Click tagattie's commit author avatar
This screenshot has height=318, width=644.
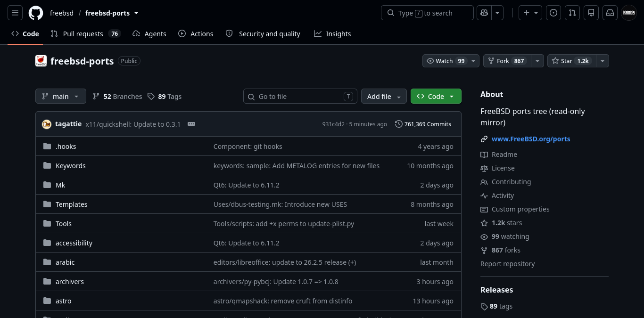tap(47, 124)
